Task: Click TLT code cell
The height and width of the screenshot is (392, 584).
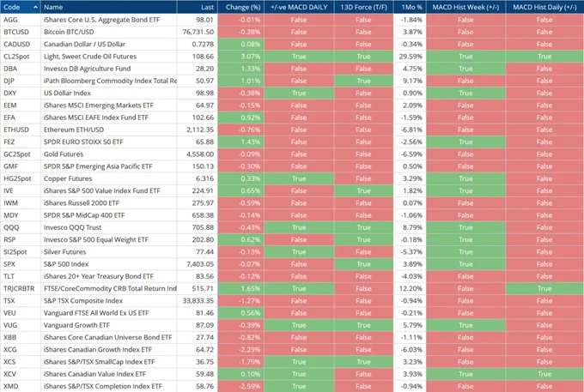Action: tap(21, 276)
